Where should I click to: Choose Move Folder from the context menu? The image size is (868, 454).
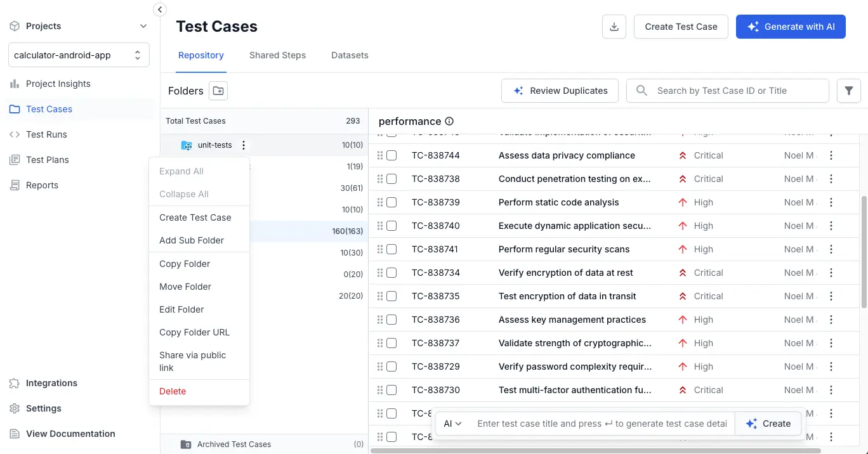(x=185, y=287)
